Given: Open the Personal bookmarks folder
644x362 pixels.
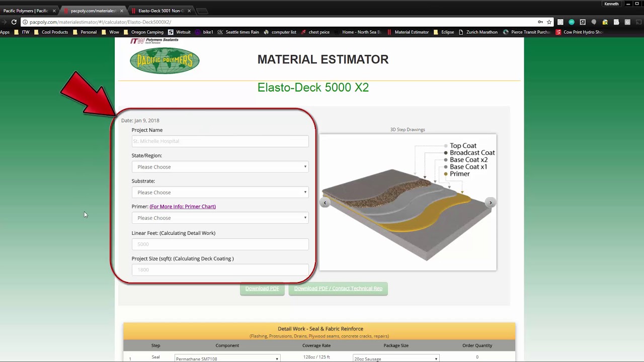Looking at the screenshot, I should coord(85,32).
